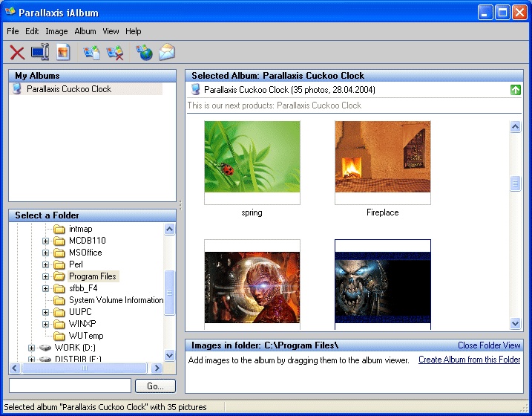
Task: Click the album icon next to 35 photos header
Action: tap(195, 90)
